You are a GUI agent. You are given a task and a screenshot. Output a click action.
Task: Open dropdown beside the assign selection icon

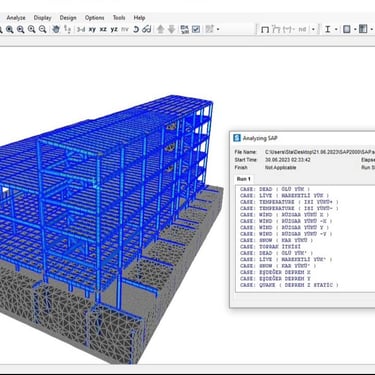218,29
